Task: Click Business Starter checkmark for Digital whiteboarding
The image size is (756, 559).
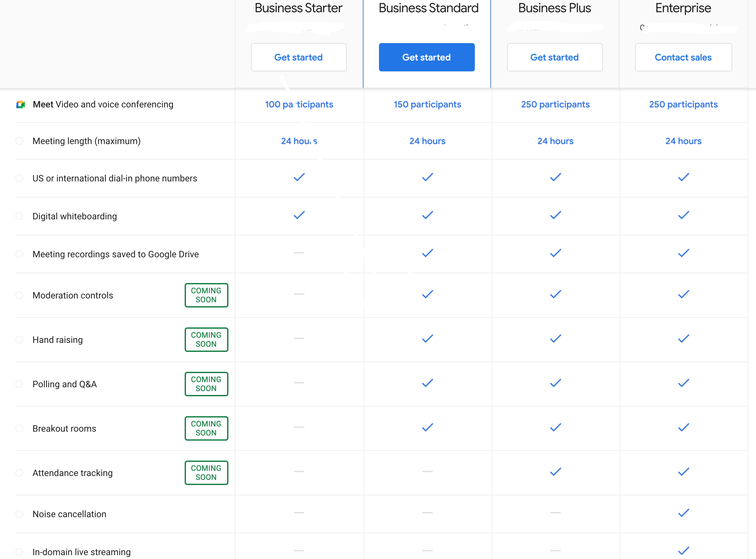Action: 299,215
